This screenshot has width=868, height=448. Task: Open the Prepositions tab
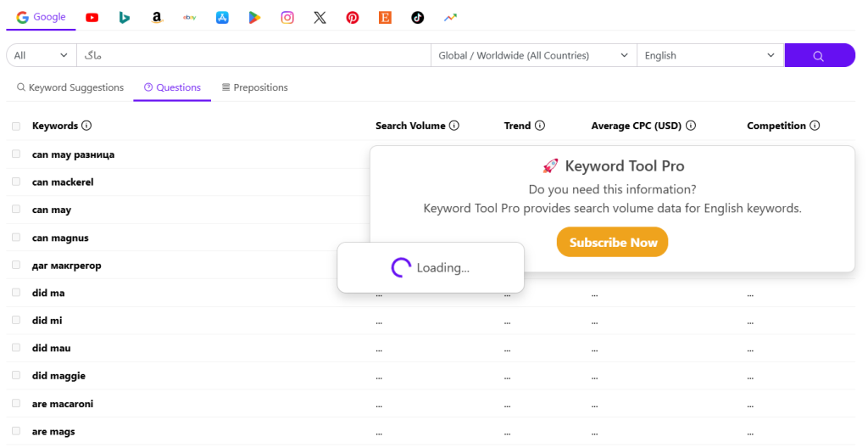(x=254, y=87)
